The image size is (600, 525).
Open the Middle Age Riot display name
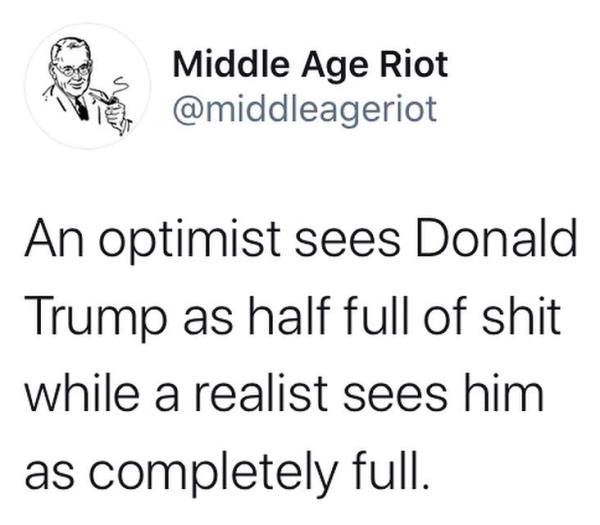(x=310, y=67)
